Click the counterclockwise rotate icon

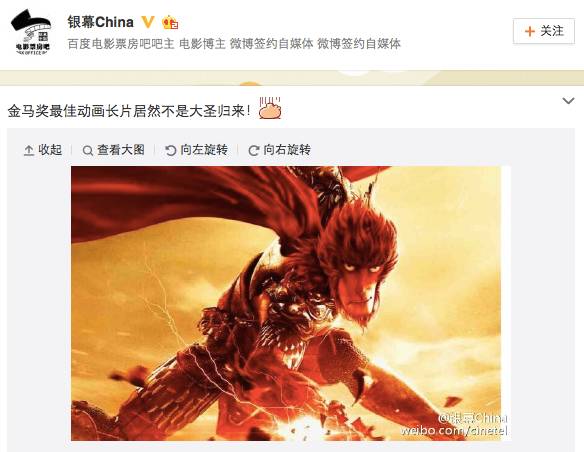pos(170,150)
